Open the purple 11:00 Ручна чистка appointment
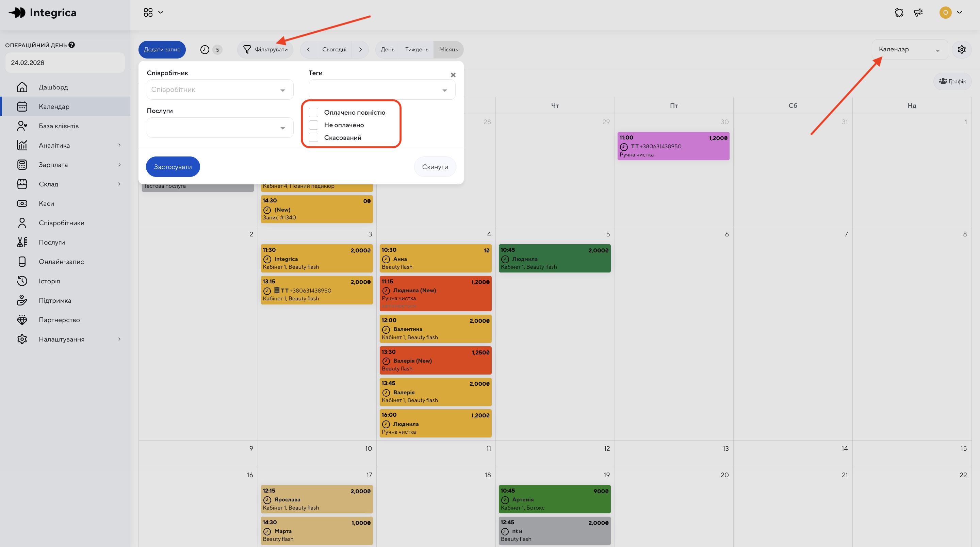Screen dimensions: 980x547 pyautogui.click(x=673, y=146)
